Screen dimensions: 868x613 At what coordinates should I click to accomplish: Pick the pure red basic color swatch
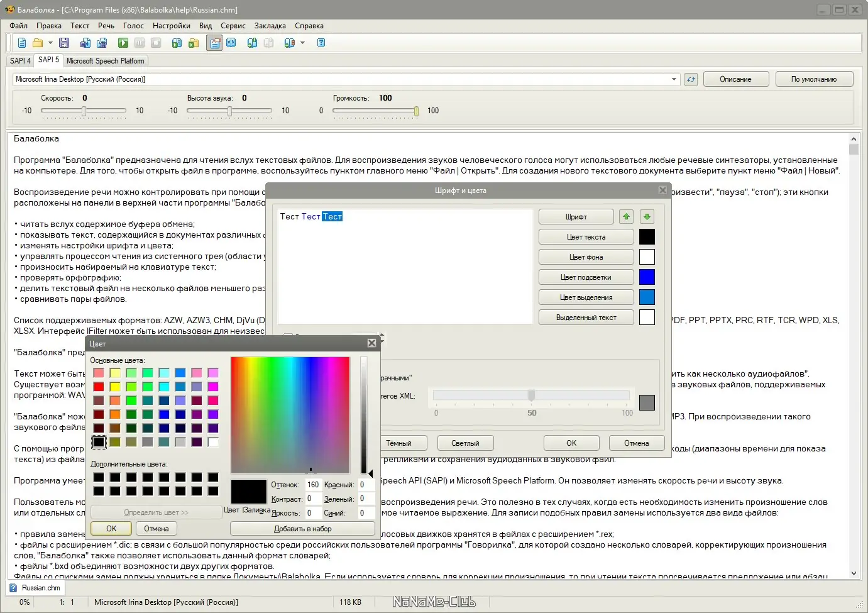click(99, 387)
